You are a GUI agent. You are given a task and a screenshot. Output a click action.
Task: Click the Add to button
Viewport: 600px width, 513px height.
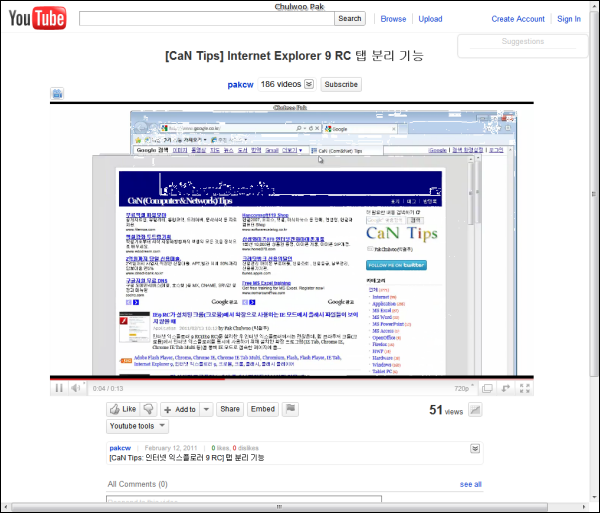181,409
